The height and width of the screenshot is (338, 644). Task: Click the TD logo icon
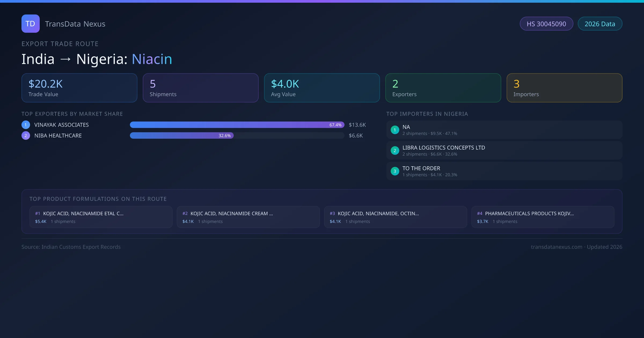pyautogui.click(x=30, y=24)
